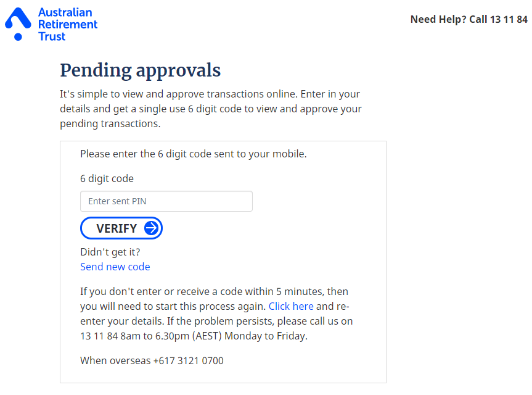
Task: Click inside the 'Enter sent PIN' input field
Action: click(x=166, y=201)
